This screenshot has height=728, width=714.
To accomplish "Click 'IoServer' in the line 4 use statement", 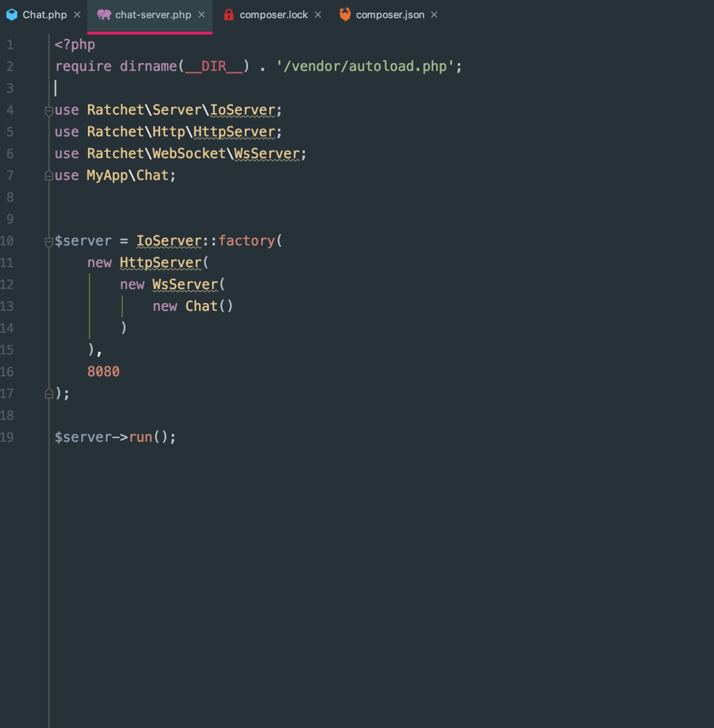I will pos(243,110).
